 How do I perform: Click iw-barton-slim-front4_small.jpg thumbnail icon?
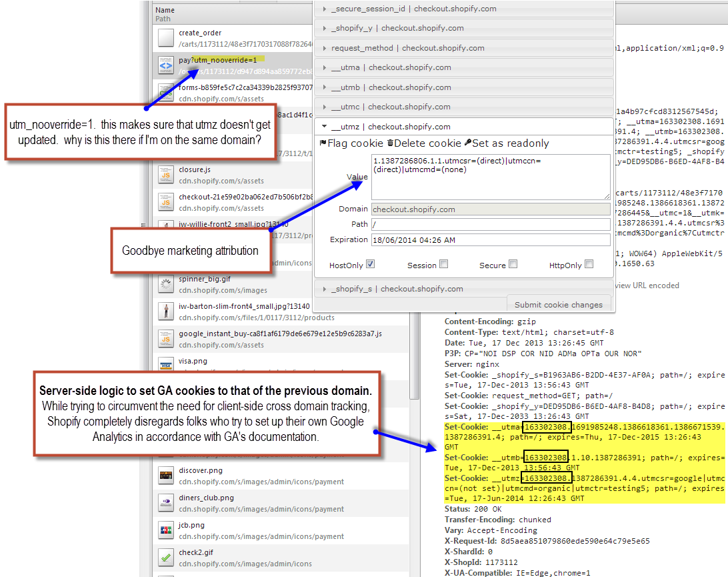pos(166,312)
